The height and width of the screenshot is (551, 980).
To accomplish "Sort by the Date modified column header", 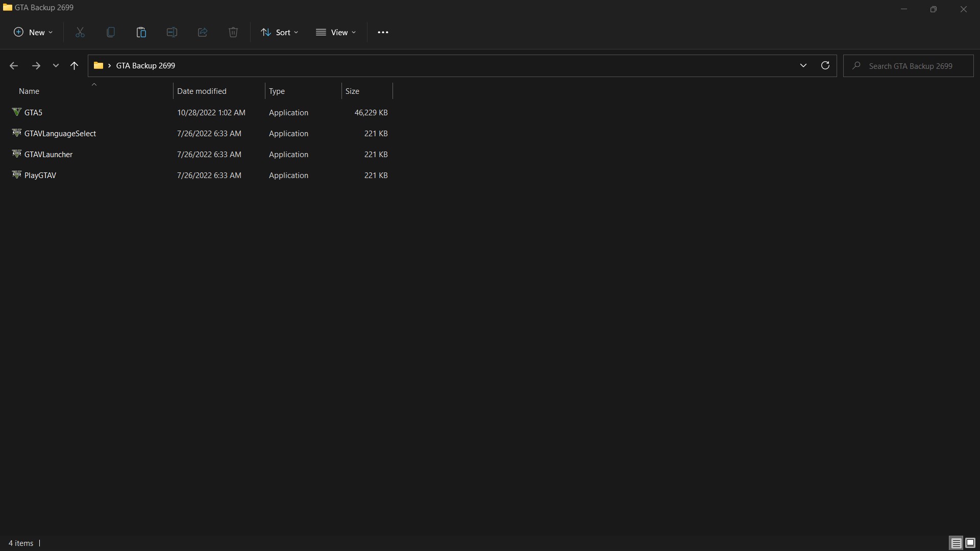I will click(x=202, y=91).
